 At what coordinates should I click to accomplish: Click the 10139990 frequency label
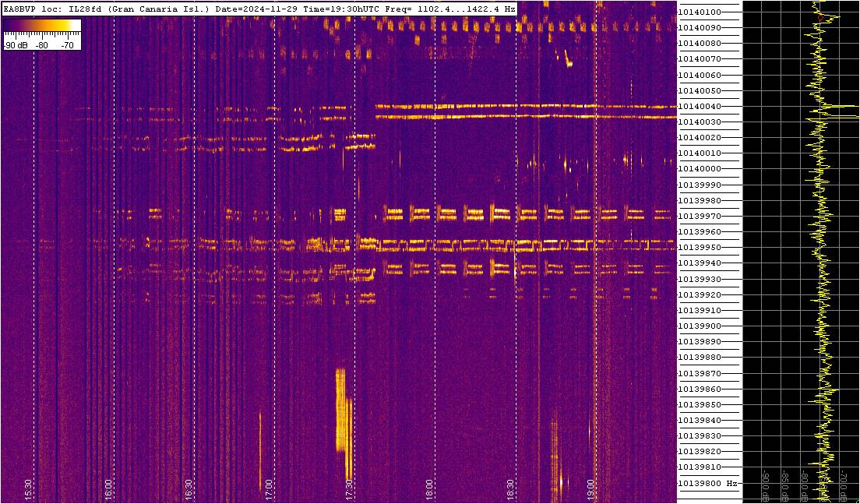[x=700, y=185]
